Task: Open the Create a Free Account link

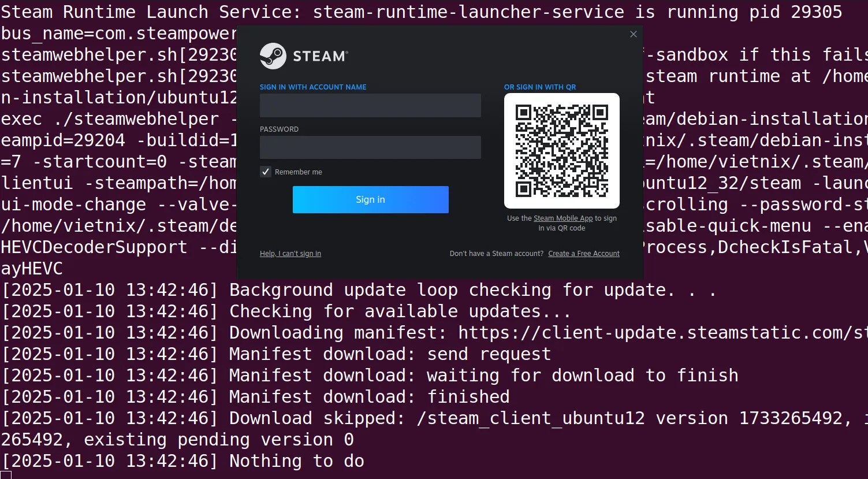Action: pos(583,254)
